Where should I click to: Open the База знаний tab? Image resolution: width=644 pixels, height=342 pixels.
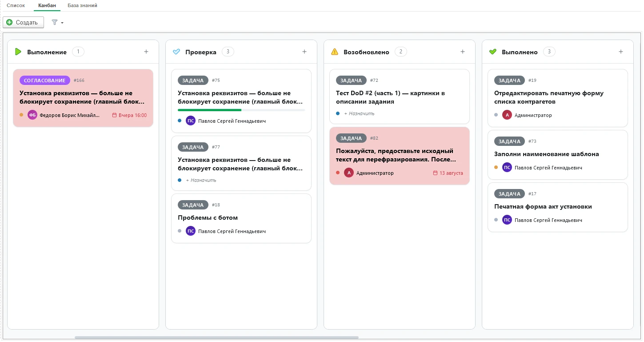click(82, 5)
